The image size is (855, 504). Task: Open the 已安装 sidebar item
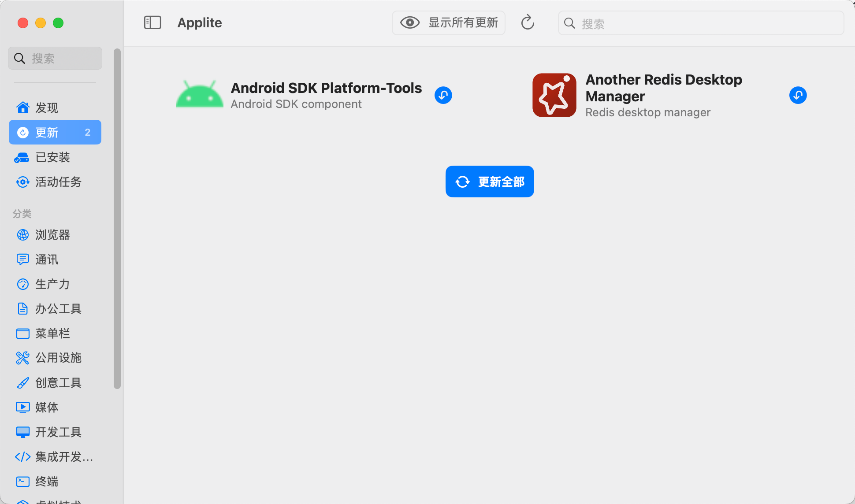click(55, 157)
